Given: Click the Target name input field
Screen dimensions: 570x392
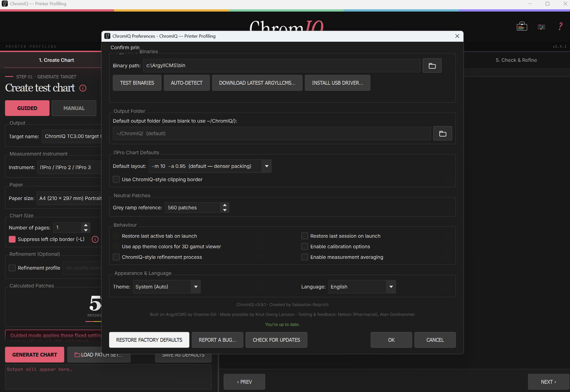Looking at the screenshot, I should click(71, 136).
